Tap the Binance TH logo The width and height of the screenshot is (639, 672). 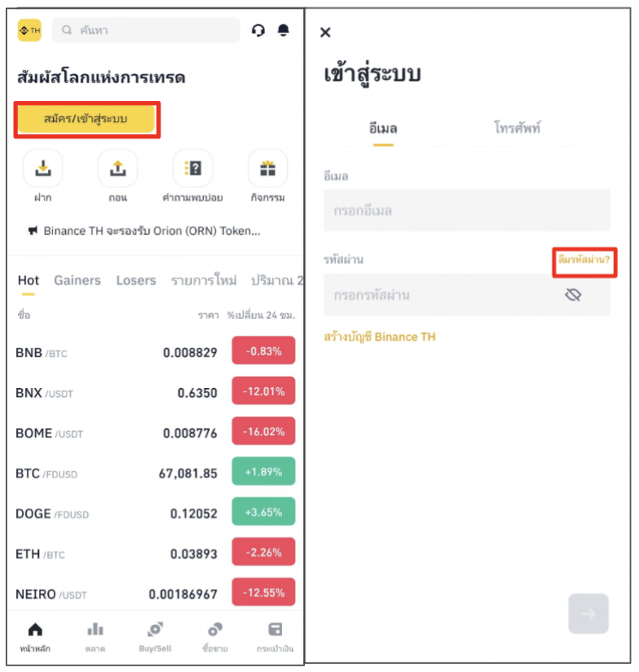[29, 30]
